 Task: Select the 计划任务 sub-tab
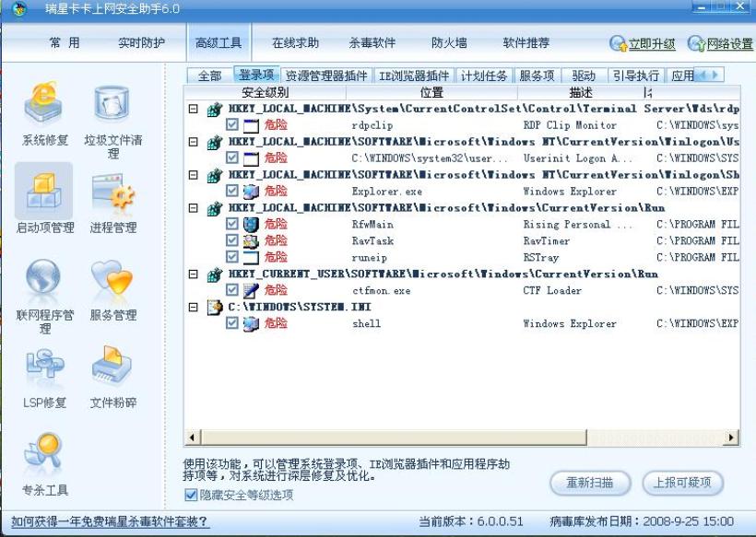pyautogui.click(x=484, y=76)
